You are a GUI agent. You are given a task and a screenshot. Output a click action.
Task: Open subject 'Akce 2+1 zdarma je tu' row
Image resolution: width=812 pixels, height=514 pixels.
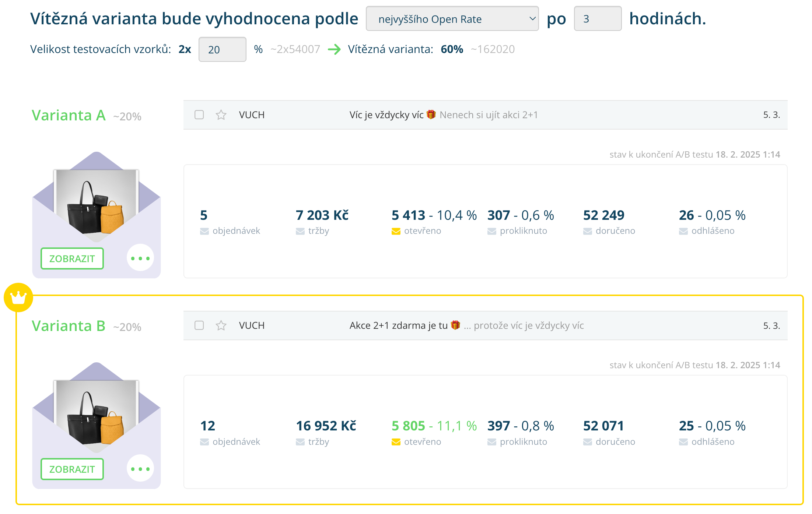399,325
